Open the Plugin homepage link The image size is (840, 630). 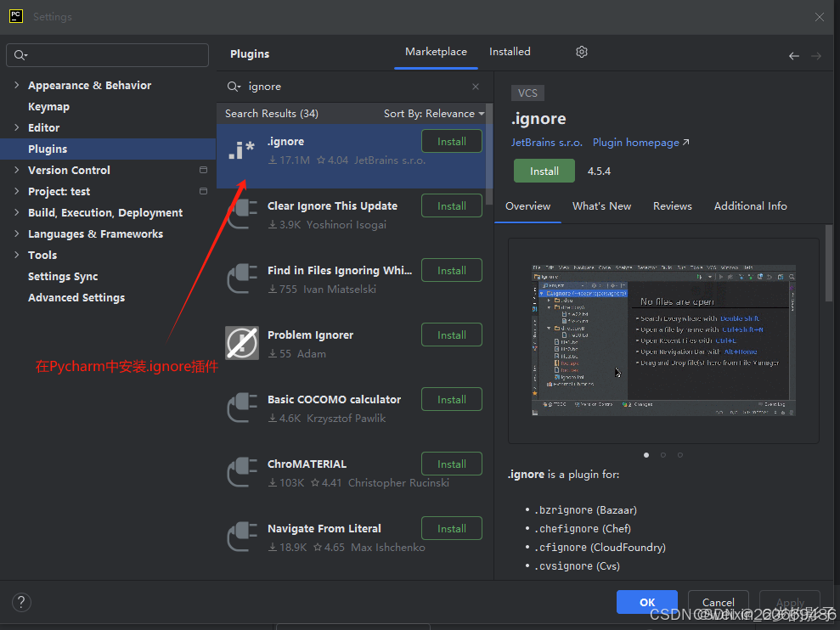(640, 143)
